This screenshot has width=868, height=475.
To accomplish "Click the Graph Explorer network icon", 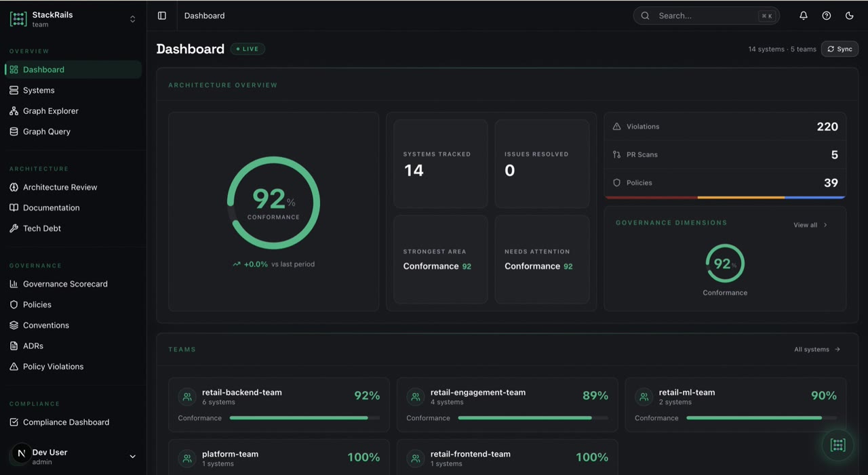I will [14, 111].
